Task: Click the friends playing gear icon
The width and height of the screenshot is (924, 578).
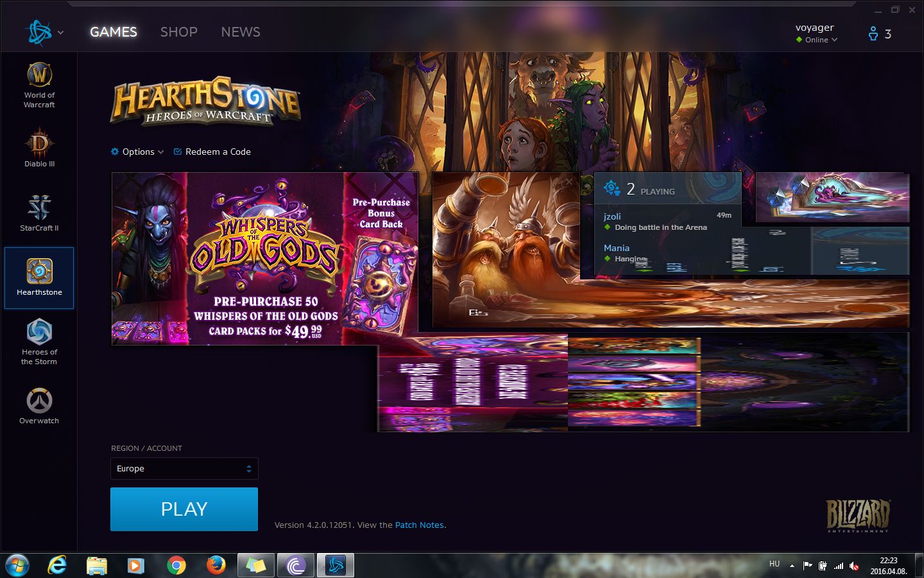Action: pos(611,188)
